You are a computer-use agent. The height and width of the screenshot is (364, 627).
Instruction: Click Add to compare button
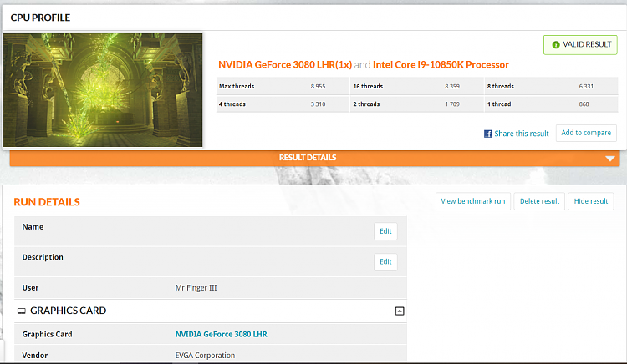(x=586, y=133)
